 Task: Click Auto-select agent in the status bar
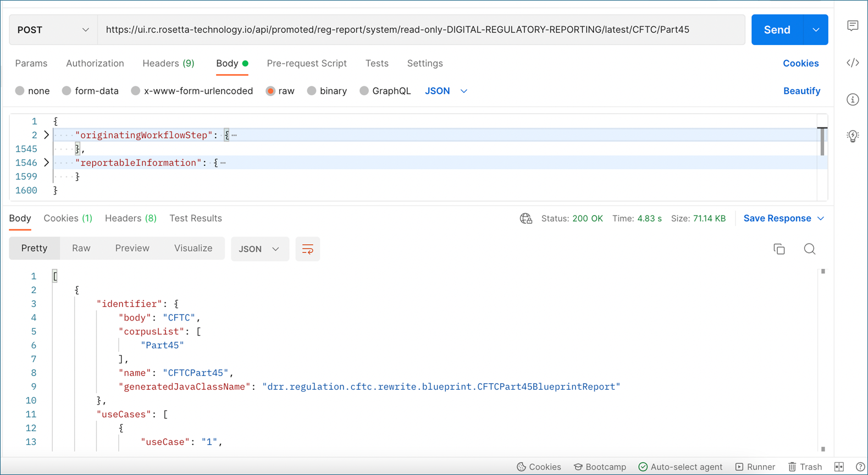681,467
